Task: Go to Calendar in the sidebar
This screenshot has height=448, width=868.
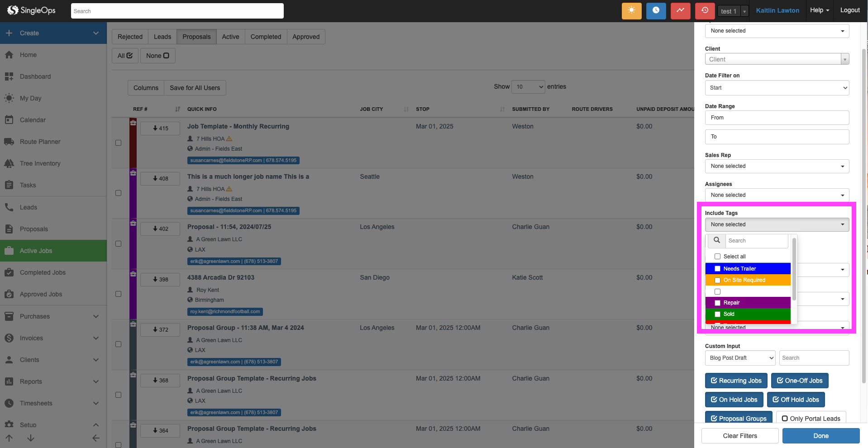Action: point(33,120)
